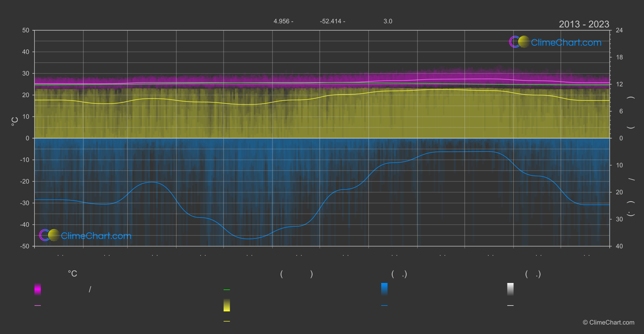The image size is (644, 334).
Task: Select the 2013 - 2023 year range label
Action: (x=584, y=24)
